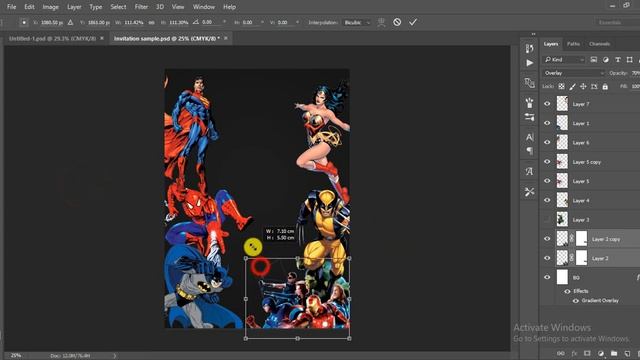Viewport: 640px width, 360px height.
Task: Open the layer Kind filter dropdown
Action: [564, 60]
